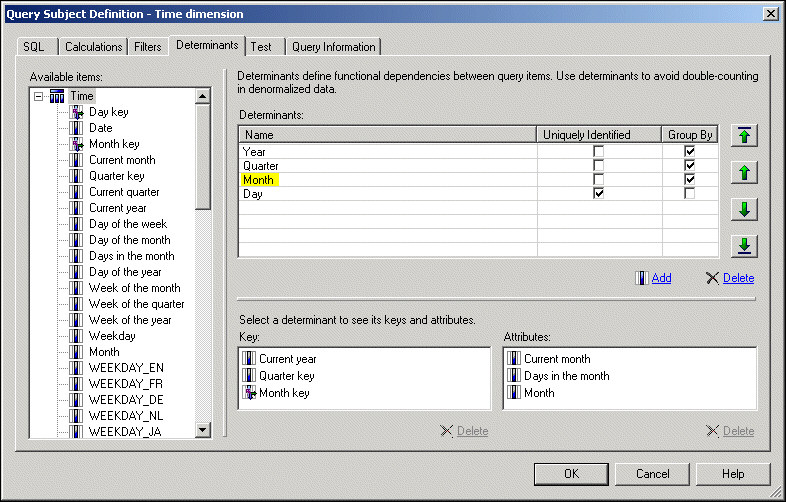Click the move-to-bottom green arrow icon
Screen dimensions: 786x502
tap(744, 246)
